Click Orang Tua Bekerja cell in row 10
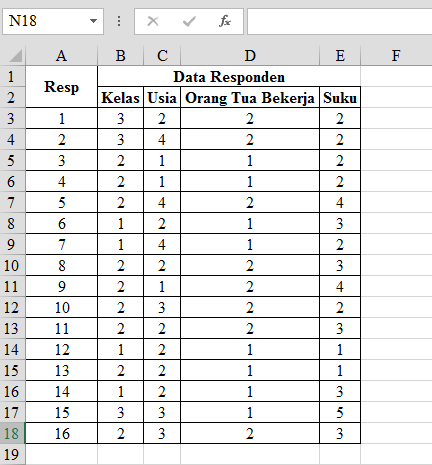 [x=250, y=265]
